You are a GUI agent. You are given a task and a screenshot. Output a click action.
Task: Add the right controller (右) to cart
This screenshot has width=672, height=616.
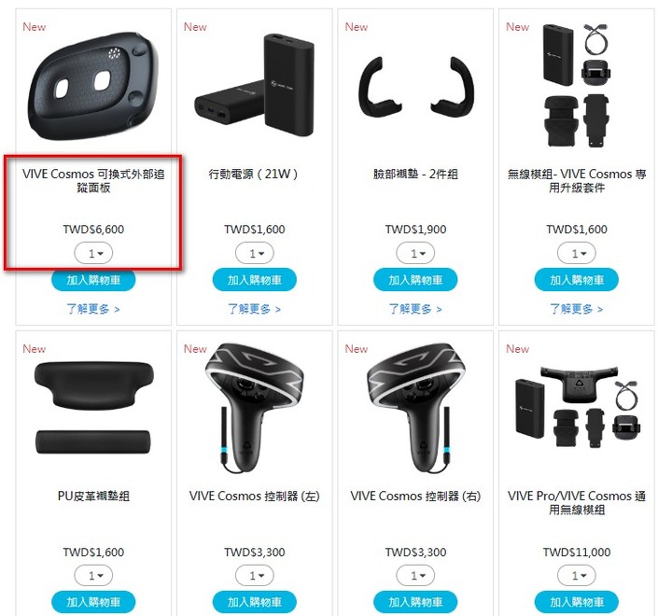415,602
